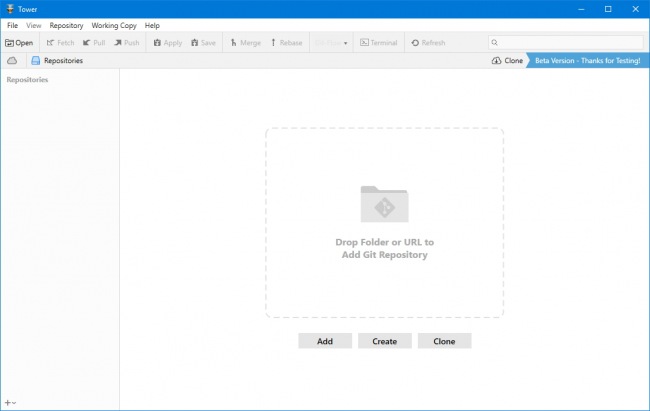Open the Working Copy menu
Image resolution: width=650 pixels, height=411 pixels.
coord(114,25)
